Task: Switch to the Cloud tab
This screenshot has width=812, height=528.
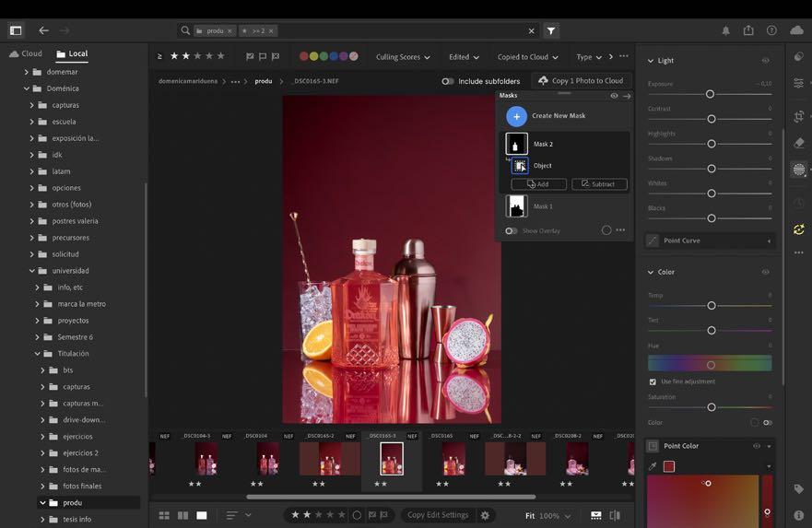Action: [26, 53]
